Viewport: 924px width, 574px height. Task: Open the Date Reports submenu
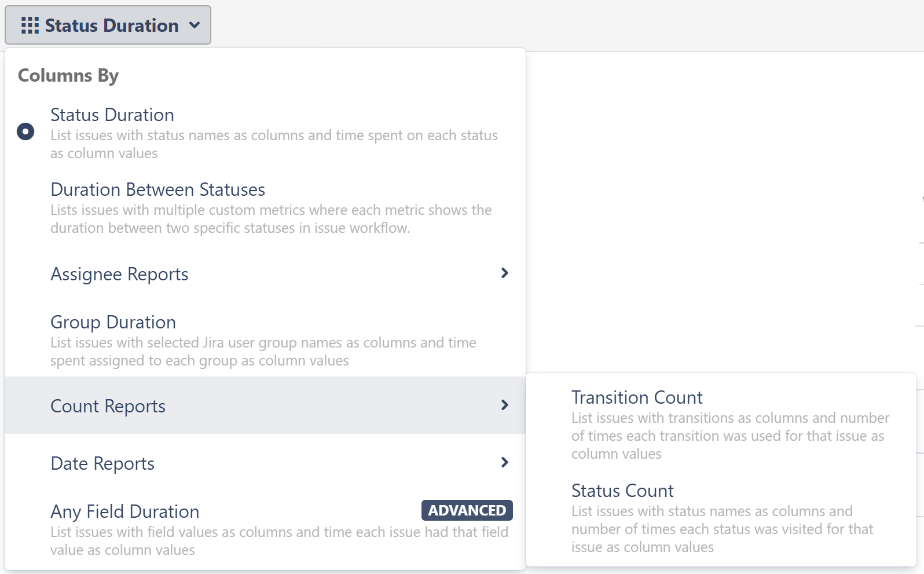pos(102,463)
